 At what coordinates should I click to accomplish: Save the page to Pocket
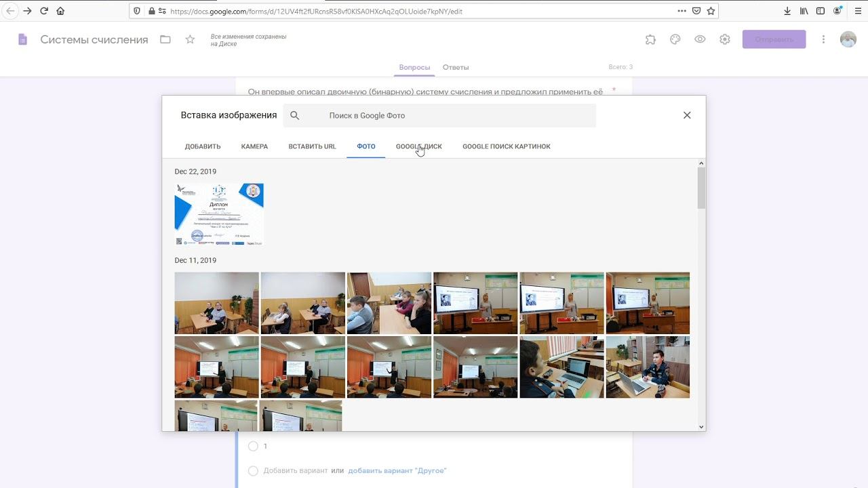[696, 11]
